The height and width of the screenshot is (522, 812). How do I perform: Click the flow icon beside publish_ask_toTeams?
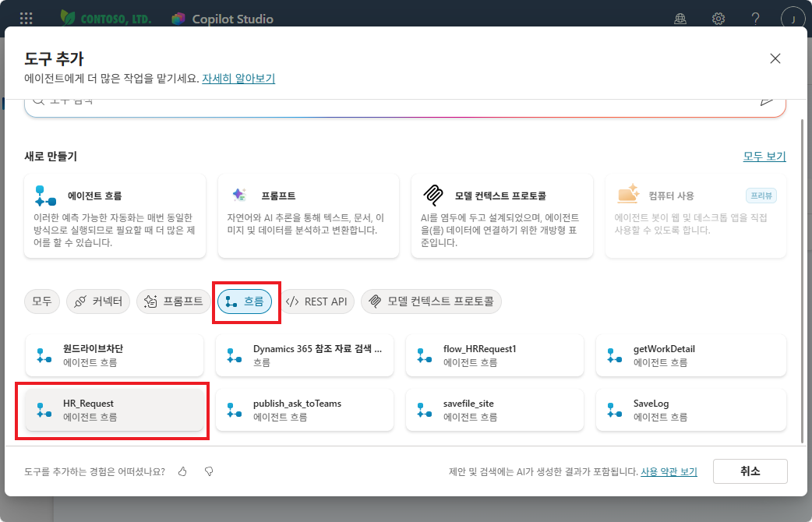coord(234,410)
